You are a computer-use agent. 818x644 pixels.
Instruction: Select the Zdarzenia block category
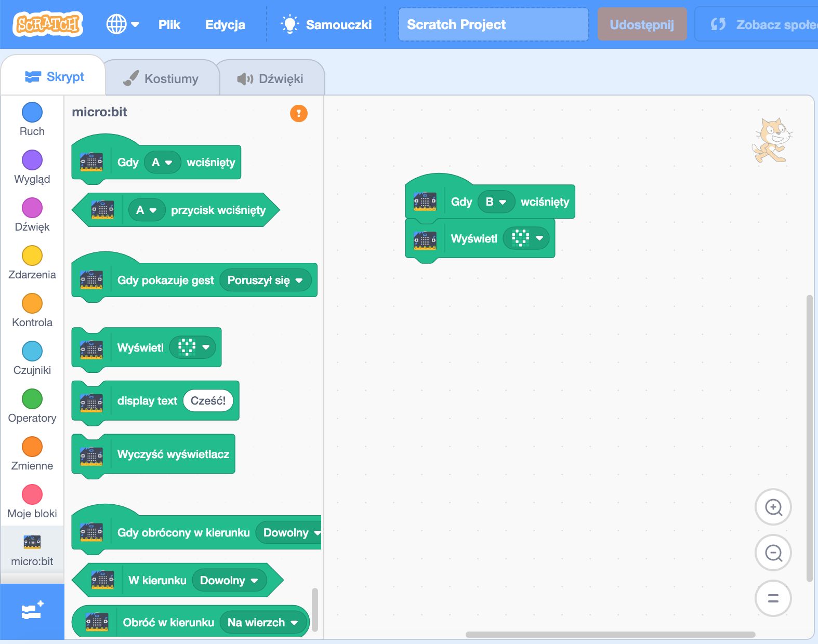coord(32,263)
